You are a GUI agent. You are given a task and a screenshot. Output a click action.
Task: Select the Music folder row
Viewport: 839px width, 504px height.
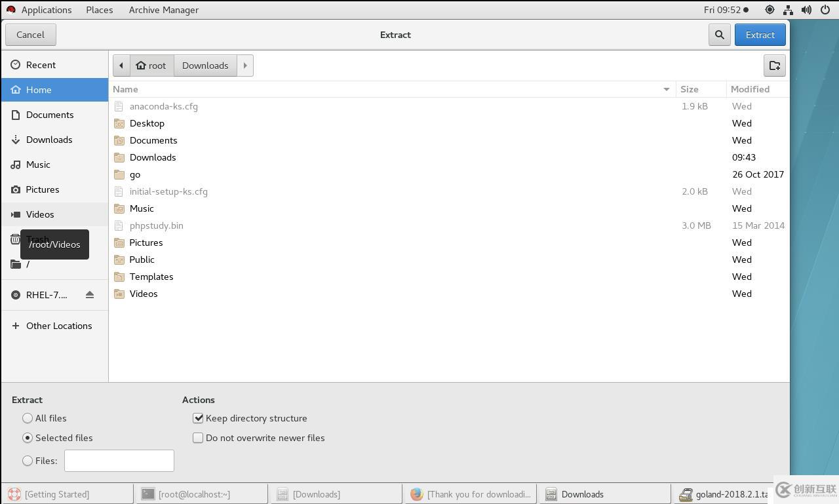pyautogui.click(x=449, y=208)
